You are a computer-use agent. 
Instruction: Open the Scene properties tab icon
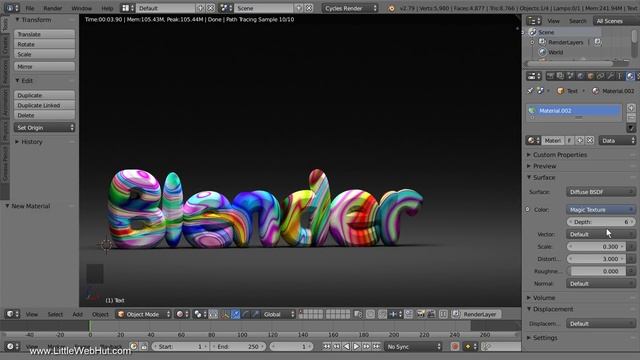570,76
